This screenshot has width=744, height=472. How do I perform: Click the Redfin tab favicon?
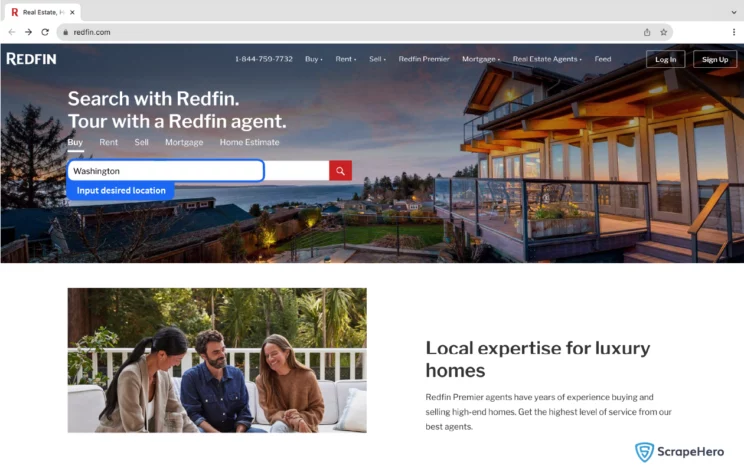(15, 12)
